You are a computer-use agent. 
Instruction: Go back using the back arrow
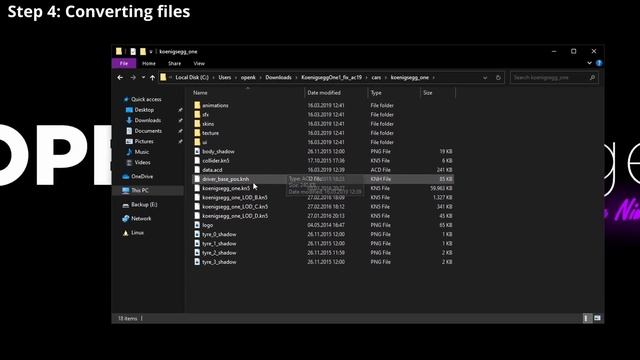(120, 78)
